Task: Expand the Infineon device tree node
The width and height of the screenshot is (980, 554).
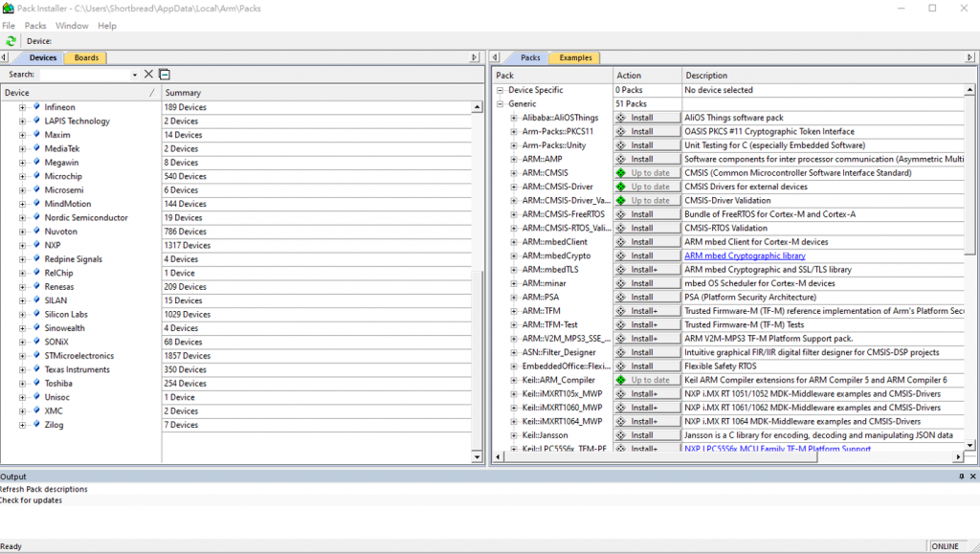Action: [x=23, y=107]
